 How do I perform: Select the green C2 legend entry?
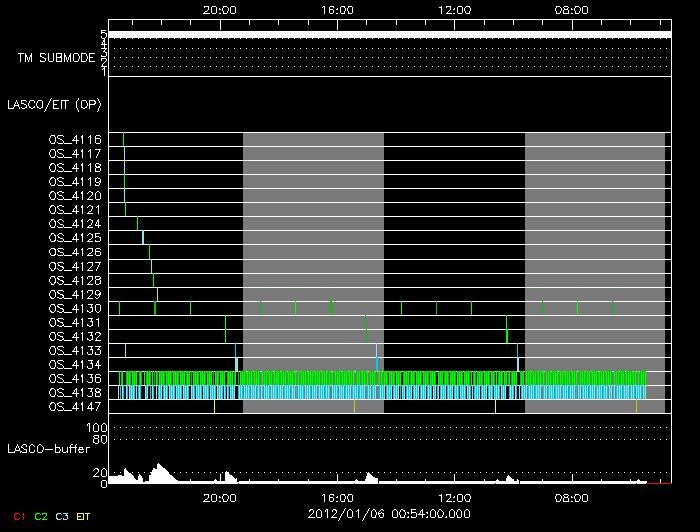click(x=41, y=516)
